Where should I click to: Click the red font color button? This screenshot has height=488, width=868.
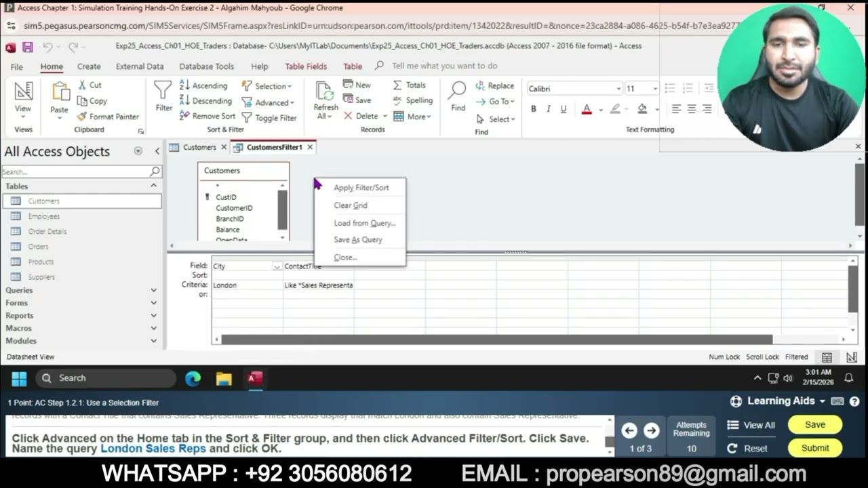587,109
